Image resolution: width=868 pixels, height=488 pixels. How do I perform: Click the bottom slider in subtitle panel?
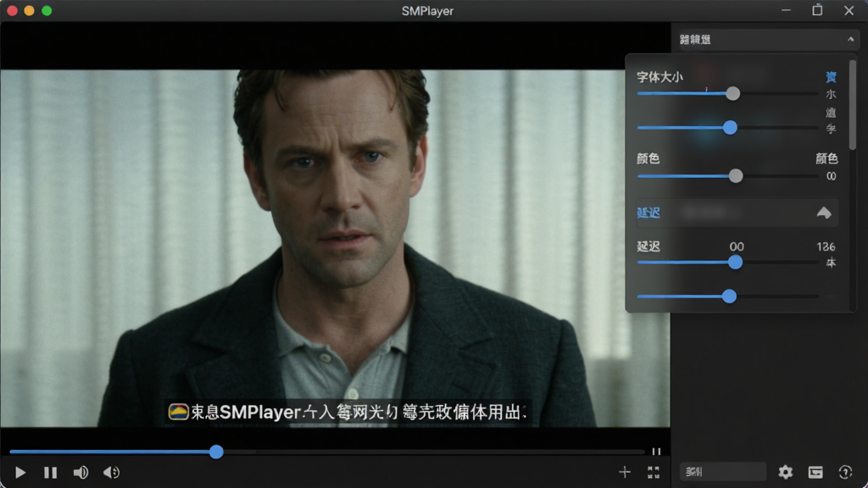(730, 297)
